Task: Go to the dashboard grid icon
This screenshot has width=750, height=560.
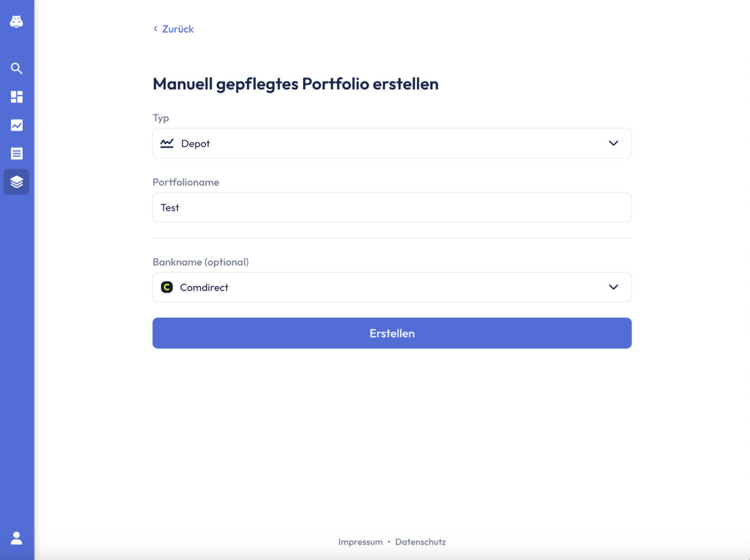Action: (x=17, y=97)
